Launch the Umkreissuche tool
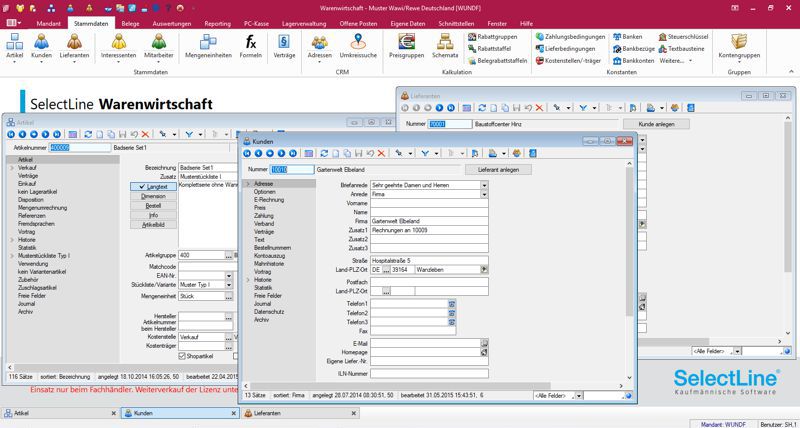This screenshot has height=428, width=800. 358,46
